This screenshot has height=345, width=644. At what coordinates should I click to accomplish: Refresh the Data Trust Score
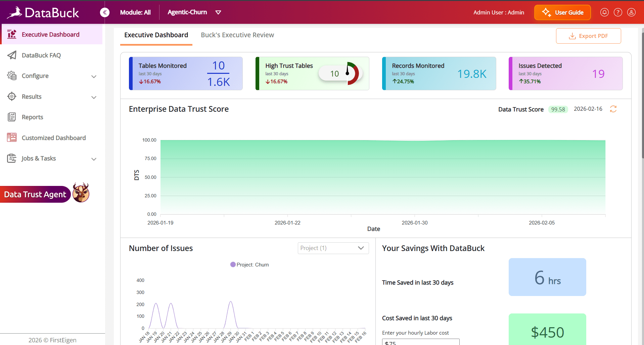[613, 109]
